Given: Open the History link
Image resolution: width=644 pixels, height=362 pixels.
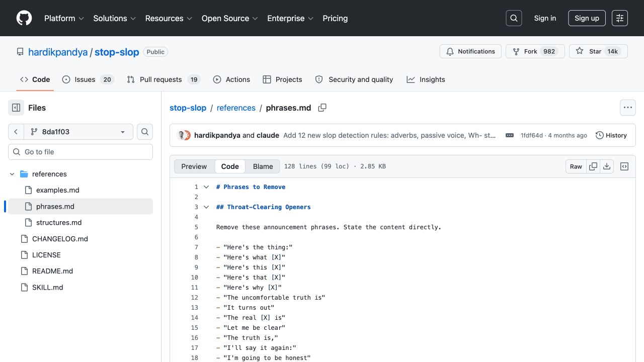Looking at the screenshot, I should [611, 135].
